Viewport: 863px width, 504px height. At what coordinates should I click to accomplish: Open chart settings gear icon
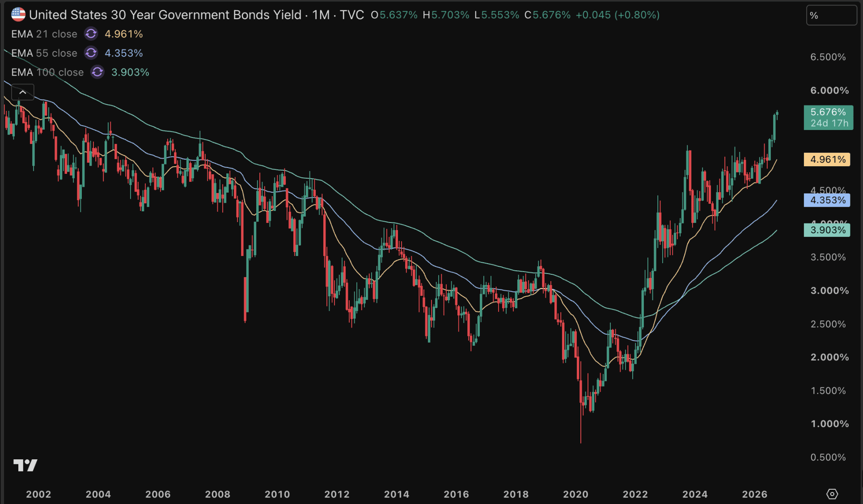(x=832, y=494)
